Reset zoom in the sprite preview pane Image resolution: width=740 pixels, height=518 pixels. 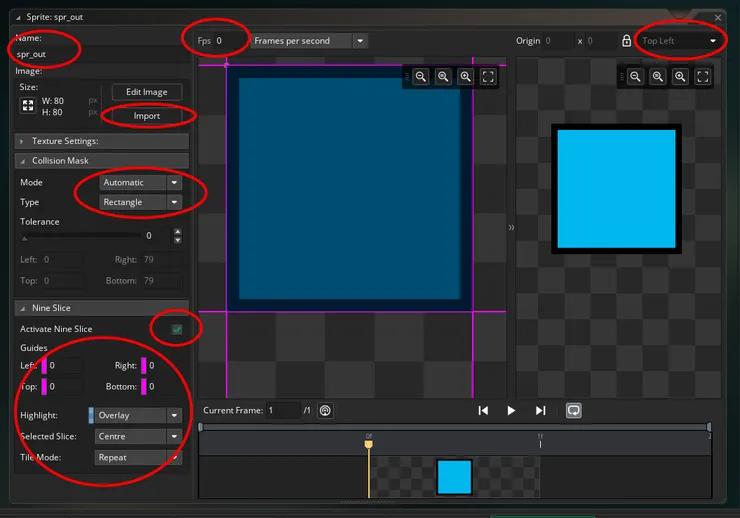click(x=657, y=76)
